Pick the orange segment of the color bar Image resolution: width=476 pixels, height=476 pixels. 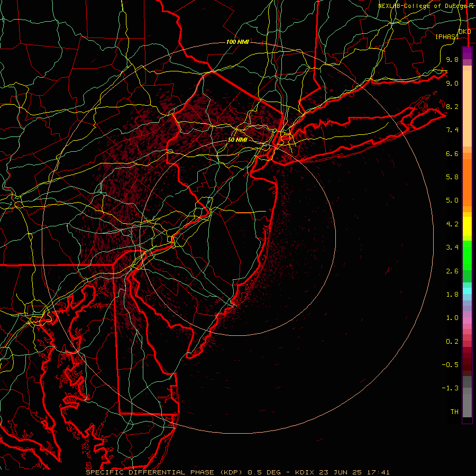467,182
